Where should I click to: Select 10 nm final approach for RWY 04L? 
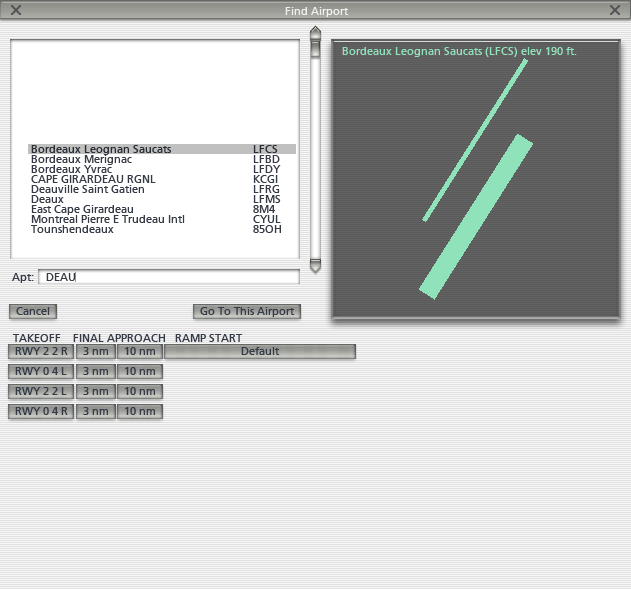(x=139, y=371)
